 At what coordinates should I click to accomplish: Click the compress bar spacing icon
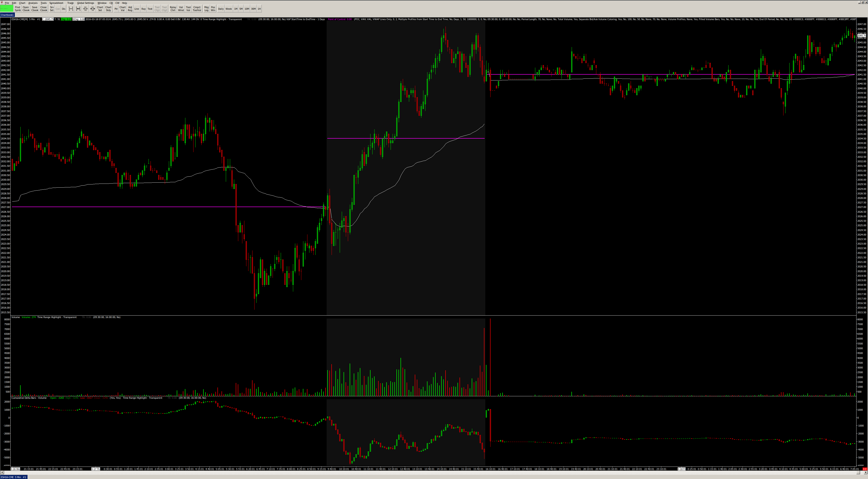(x=85, y=9)
